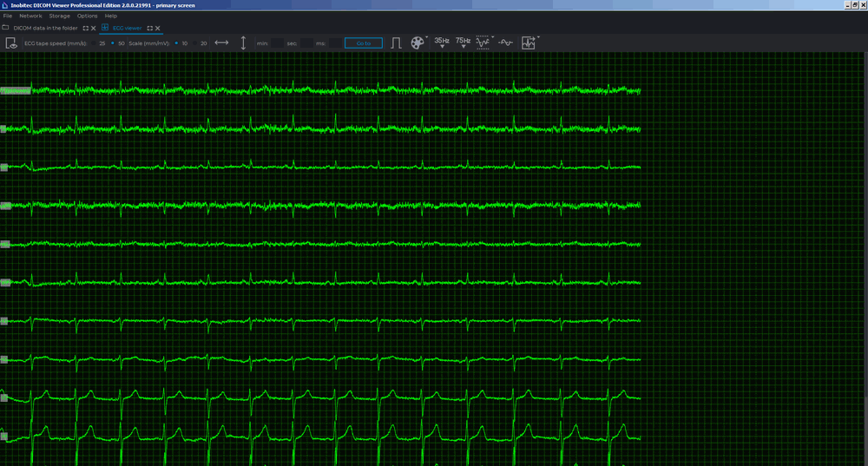Switch to DICOM data in the folder tab
This screenshot has width=868, height=466.
[45, 29]
